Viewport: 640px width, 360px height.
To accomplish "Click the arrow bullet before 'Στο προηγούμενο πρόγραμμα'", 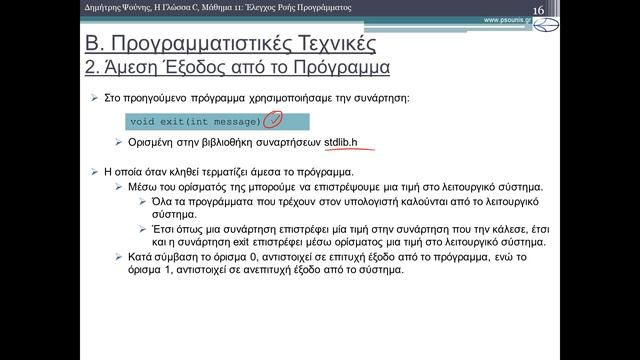I will pyautogui.click(x=94, y=98).
